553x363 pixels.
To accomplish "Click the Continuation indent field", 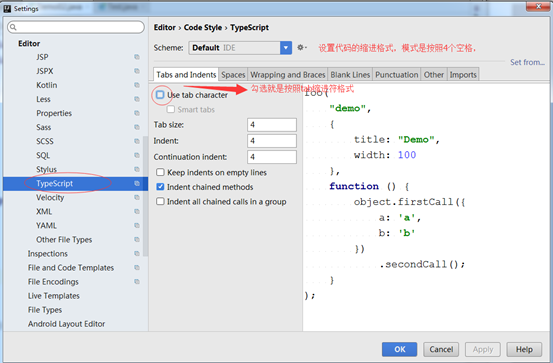I will point(272,157).
